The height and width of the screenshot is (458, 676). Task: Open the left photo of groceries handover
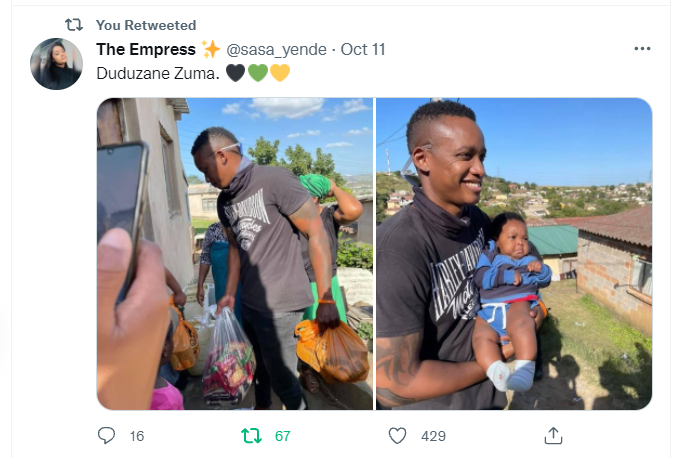point(235,254)
